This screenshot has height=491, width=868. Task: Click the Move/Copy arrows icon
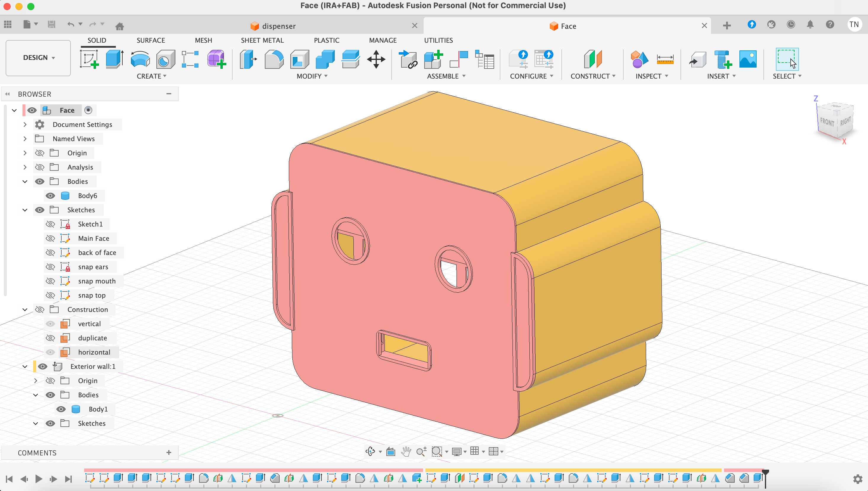pyautogui.click(x=376, y=59)
